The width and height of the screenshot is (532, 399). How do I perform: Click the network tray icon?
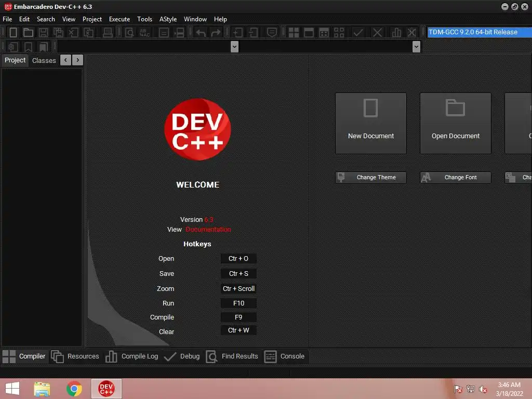pos(470,389)
